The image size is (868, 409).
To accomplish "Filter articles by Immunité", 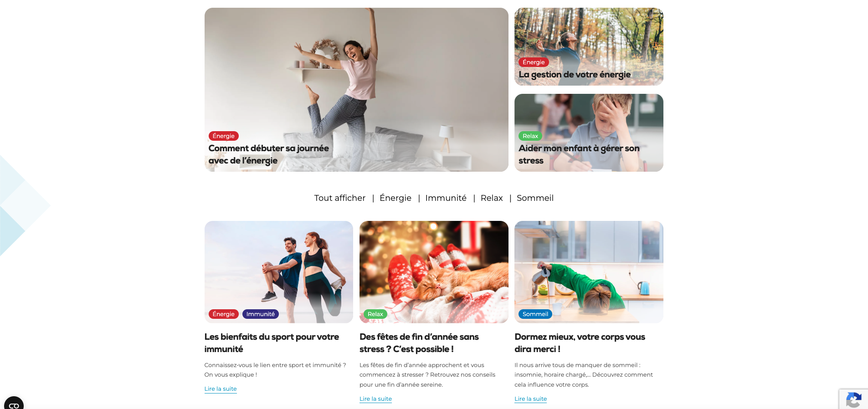I will [x=446, y=198].
